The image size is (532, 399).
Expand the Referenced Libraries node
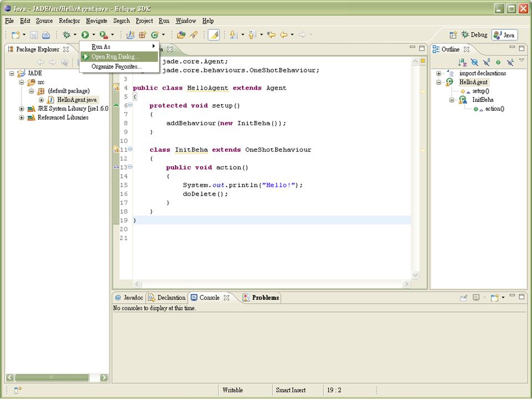(x=22, y=117)
